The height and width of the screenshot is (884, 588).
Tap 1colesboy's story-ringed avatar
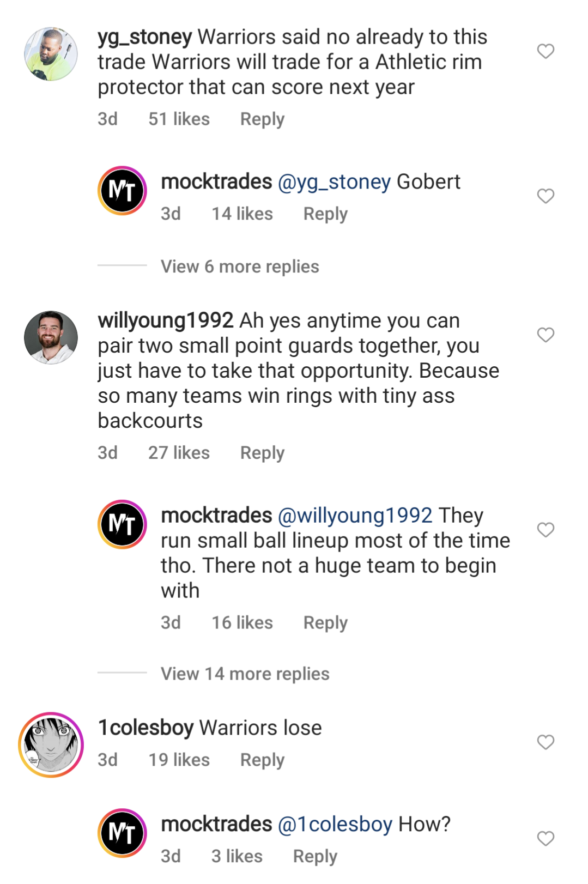(x=51, y=744)
